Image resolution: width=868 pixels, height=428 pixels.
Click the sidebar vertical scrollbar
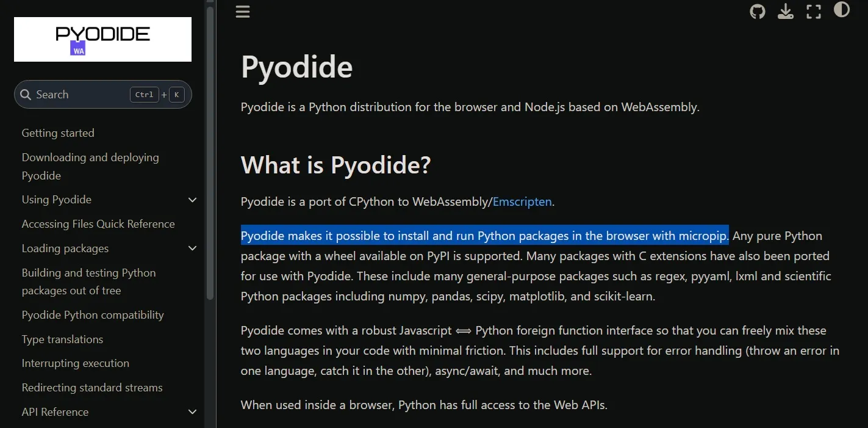[x=210, y=153]
